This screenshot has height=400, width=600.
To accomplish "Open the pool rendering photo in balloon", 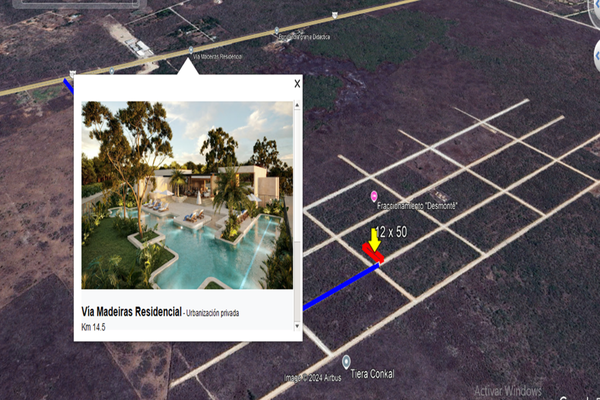I will [x=187, y=195].
